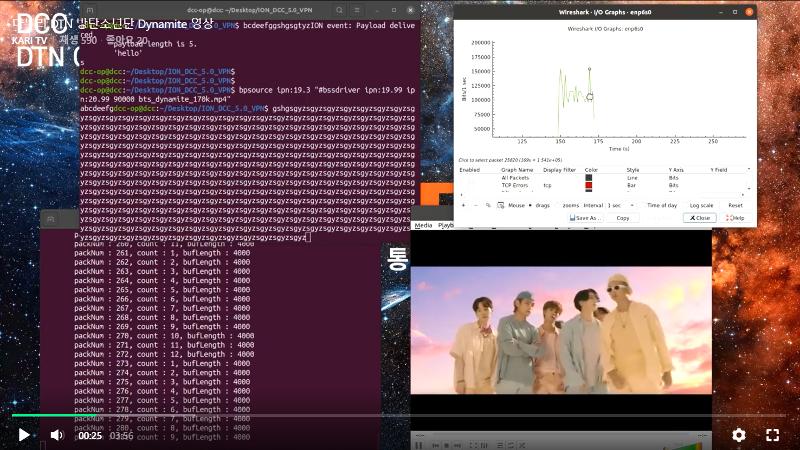
Task: Click the duplicate graph icon in Wireshark
Action: coord(487,205)
